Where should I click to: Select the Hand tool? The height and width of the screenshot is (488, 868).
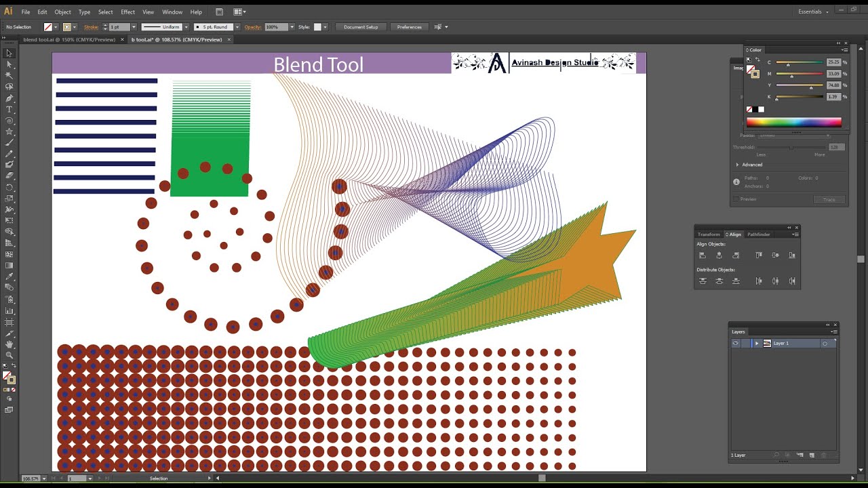[x=9, y=344]
